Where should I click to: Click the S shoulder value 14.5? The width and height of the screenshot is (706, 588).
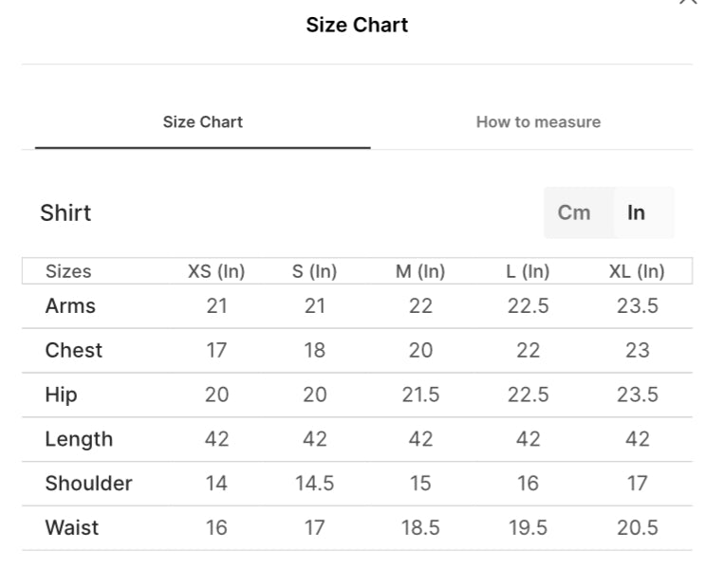pos(314,484)
